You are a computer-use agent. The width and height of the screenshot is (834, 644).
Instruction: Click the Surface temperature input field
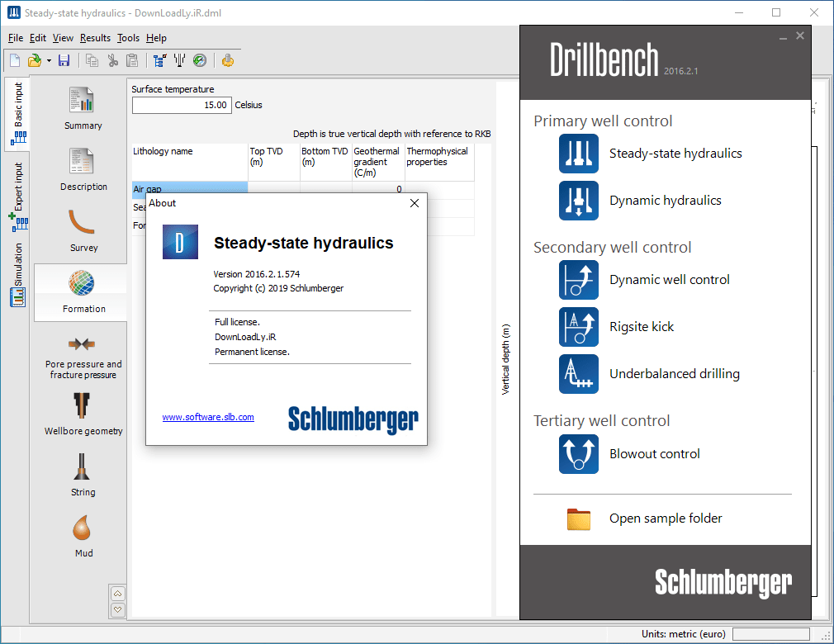pyautogui.click(x=182, y=105)
